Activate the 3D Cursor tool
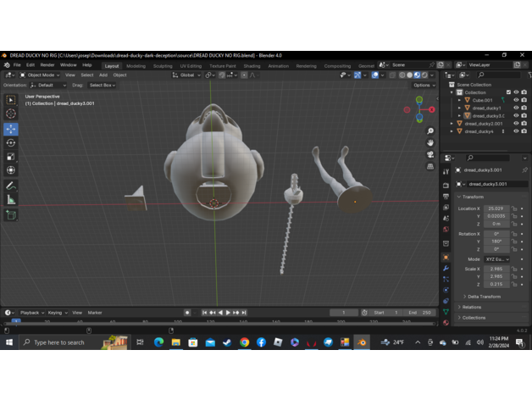Viewport: 532px width, 400px height. pos(11,114)
